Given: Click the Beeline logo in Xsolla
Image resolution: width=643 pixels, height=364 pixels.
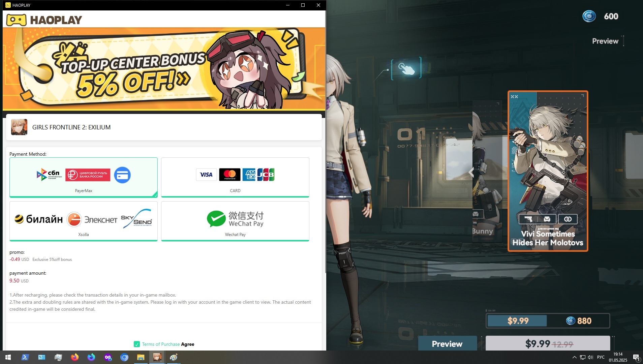Looking at the screenshot, I should pyautogui.click(x=38, y=219).
